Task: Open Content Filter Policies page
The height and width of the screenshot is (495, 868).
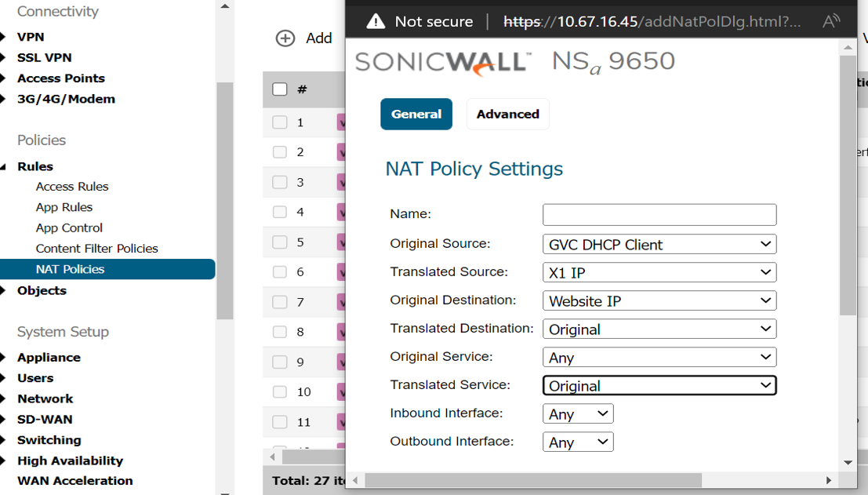Action: 96,249
